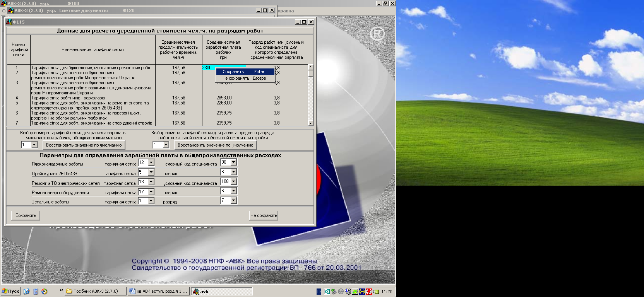The height and width of the screenshot is (297, 644).
Task: Switch to the avk taskbar button
Action: click(222, 291)
